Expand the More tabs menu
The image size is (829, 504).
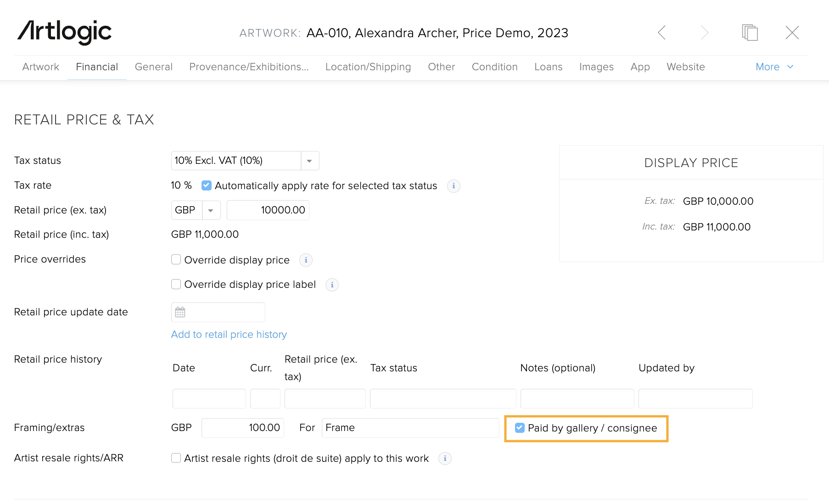coord(774,67)
